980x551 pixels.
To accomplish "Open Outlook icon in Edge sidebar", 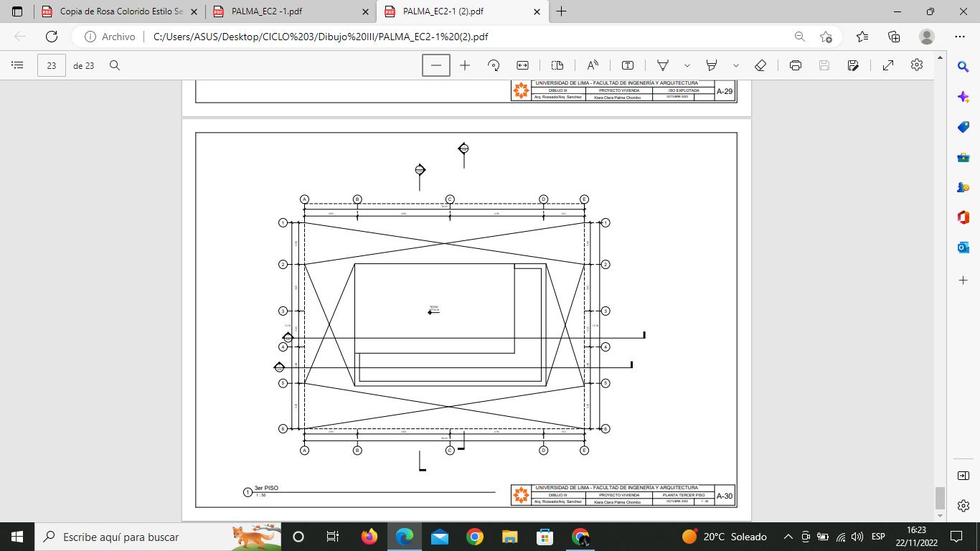I will (963, 248).
